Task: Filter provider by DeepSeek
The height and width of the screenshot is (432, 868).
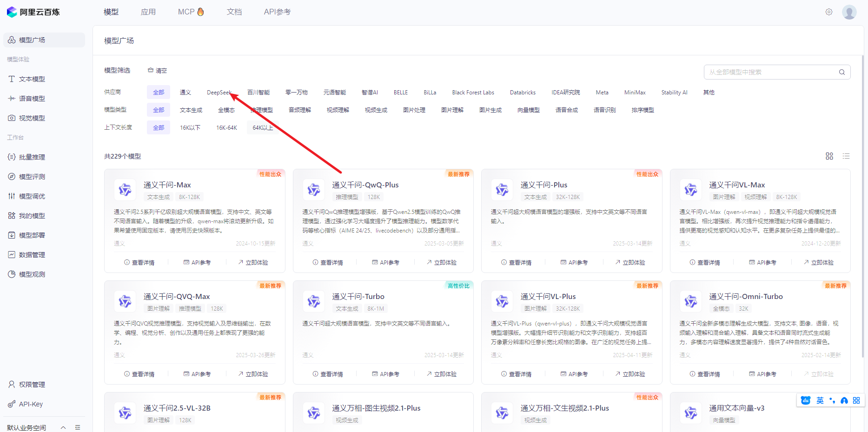Action: (219, 93)
